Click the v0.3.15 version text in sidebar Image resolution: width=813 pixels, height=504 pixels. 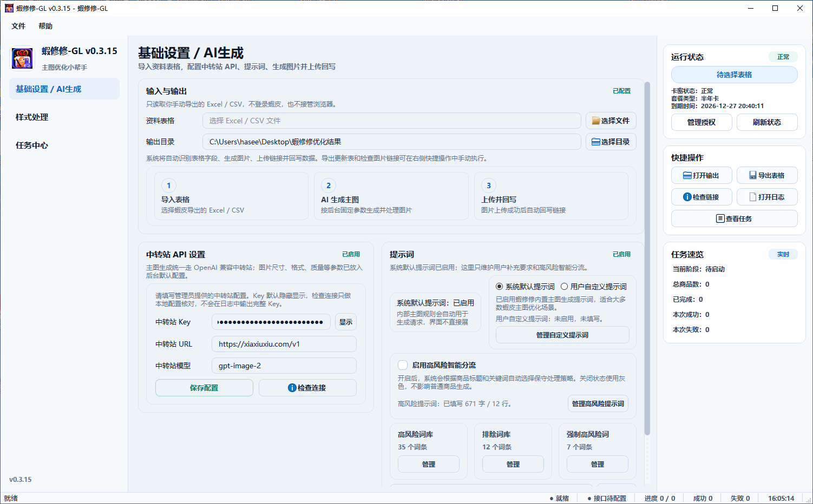click(x=21, y=480)
